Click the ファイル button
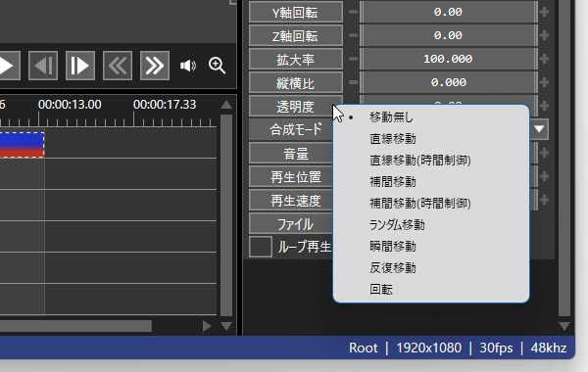This screenshot has height=372, width=588. (291, 224)
